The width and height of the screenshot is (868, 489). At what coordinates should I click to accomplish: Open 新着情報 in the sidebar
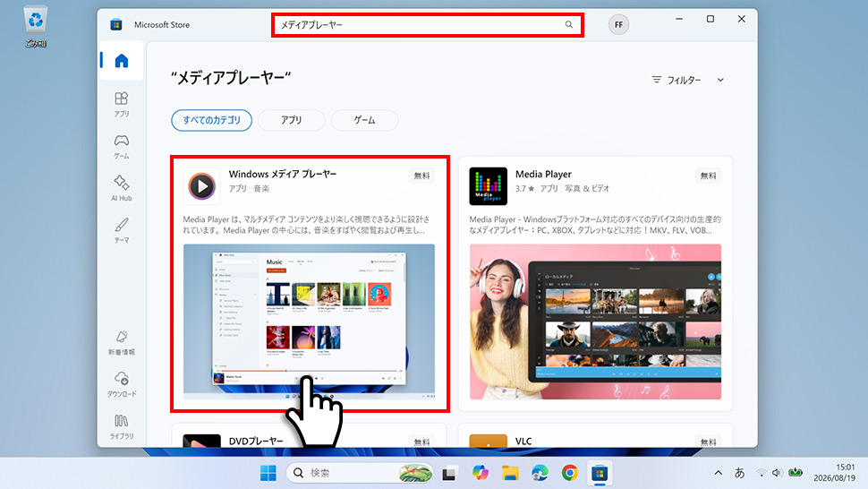(121, 342)
